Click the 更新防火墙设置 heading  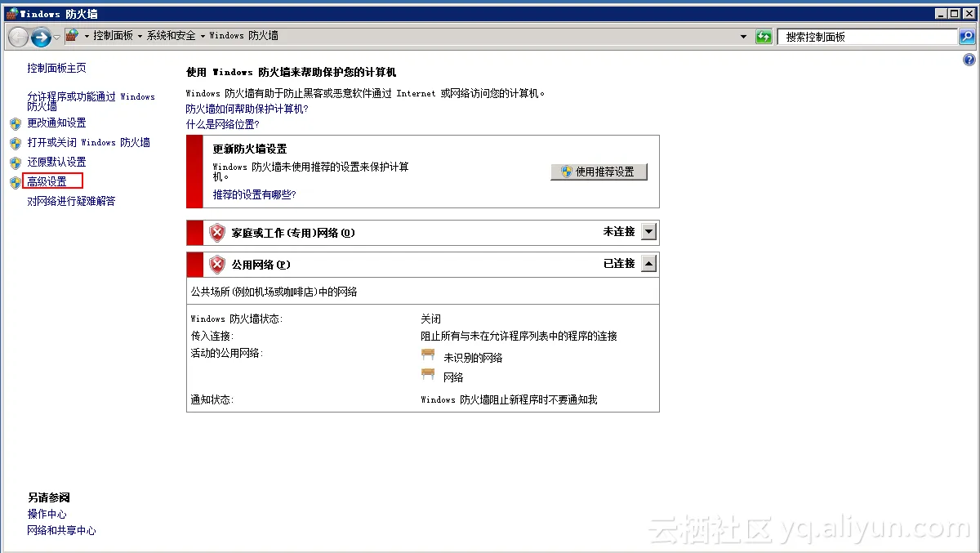pyautogui.click(x=250, y=149)
